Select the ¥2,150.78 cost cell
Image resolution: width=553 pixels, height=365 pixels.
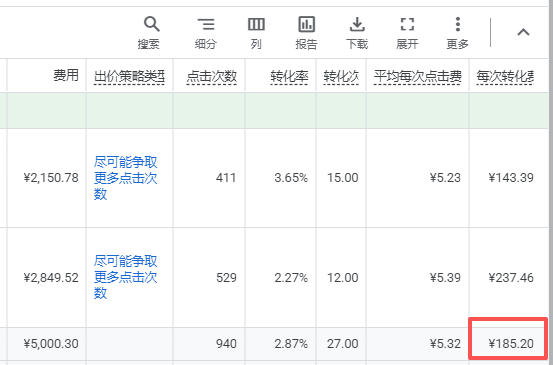[51, 178]
